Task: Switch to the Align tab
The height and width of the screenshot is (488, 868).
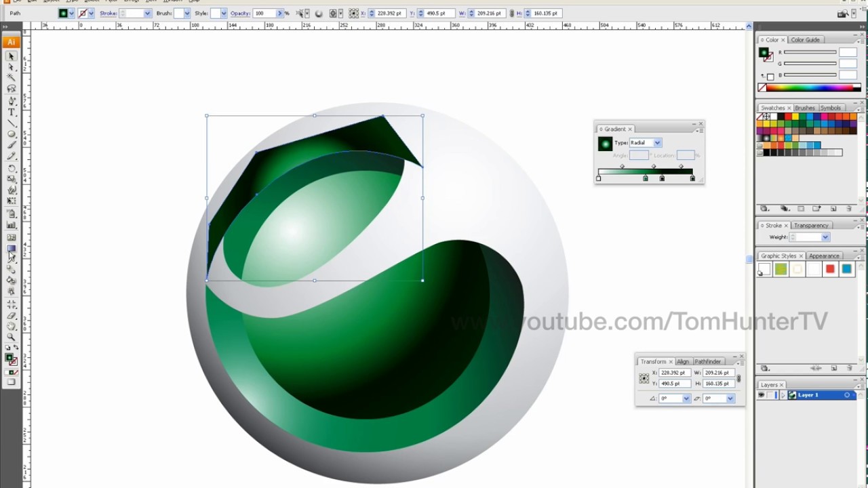Action: (x=683, y=362)
